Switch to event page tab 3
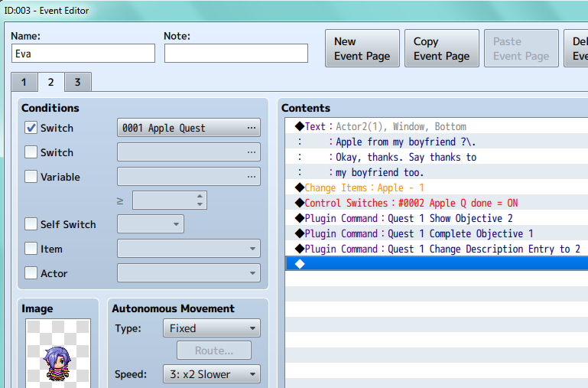588x388 pixels. click(78, 82)
